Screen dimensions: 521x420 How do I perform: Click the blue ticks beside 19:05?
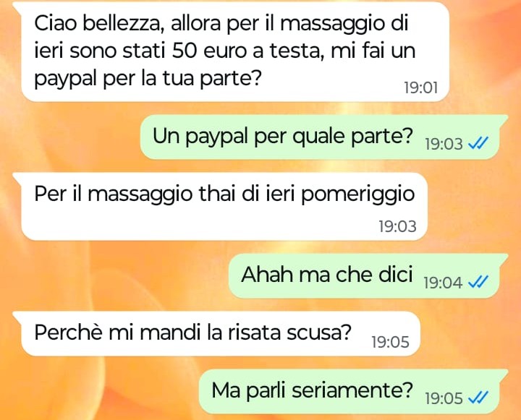tap(478, 398)
